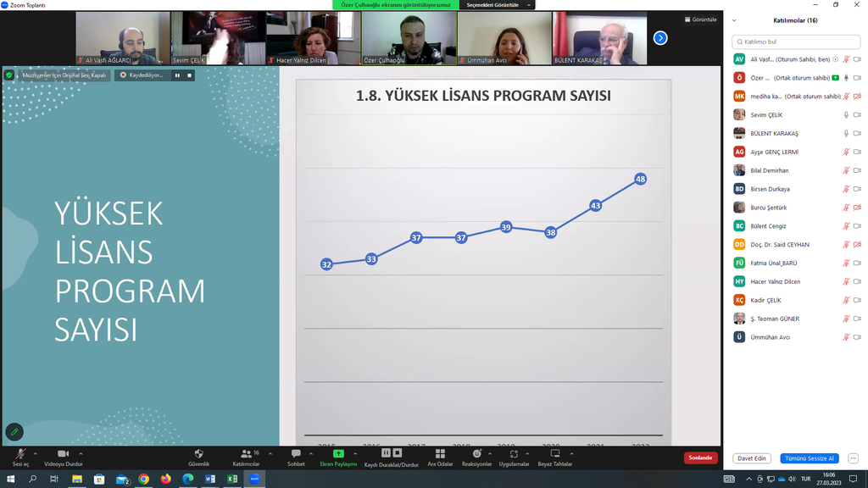
Task: Stop the recording with the stop button
Action: pos(190,75)
